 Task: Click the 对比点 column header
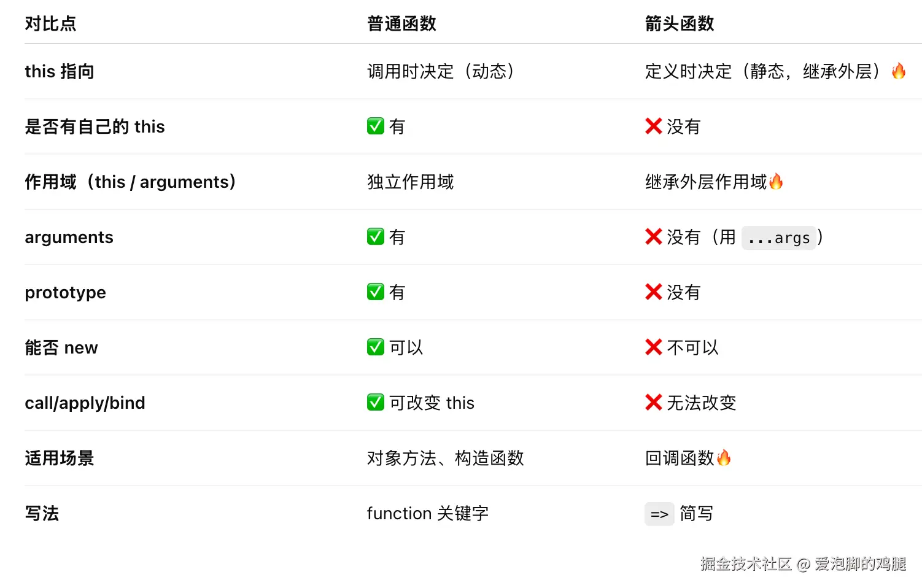(x=50, y=24)
